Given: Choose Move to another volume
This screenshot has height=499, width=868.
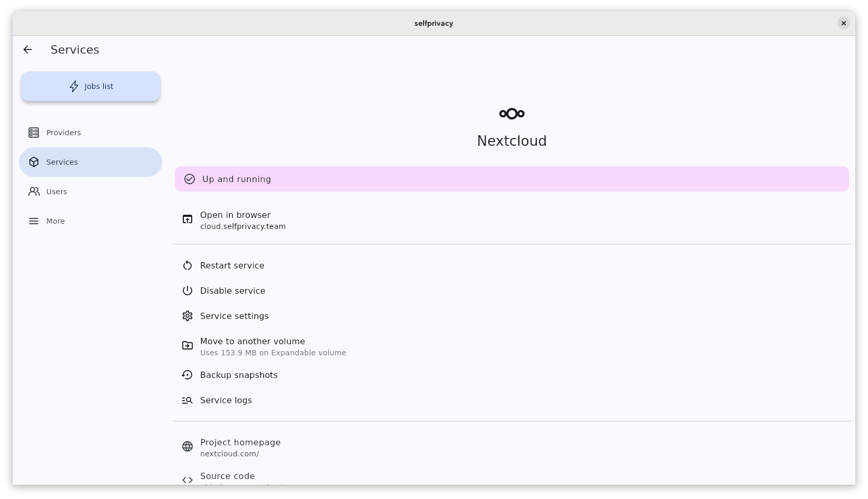Looking at the screenshot, I should pos(512,346).
